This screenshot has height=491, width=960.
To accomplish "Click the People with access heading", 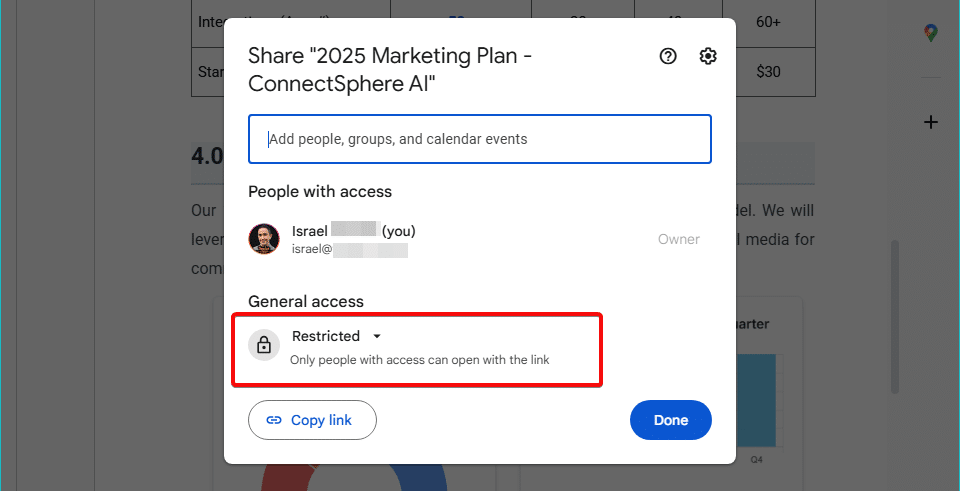I will coord(320,192).
